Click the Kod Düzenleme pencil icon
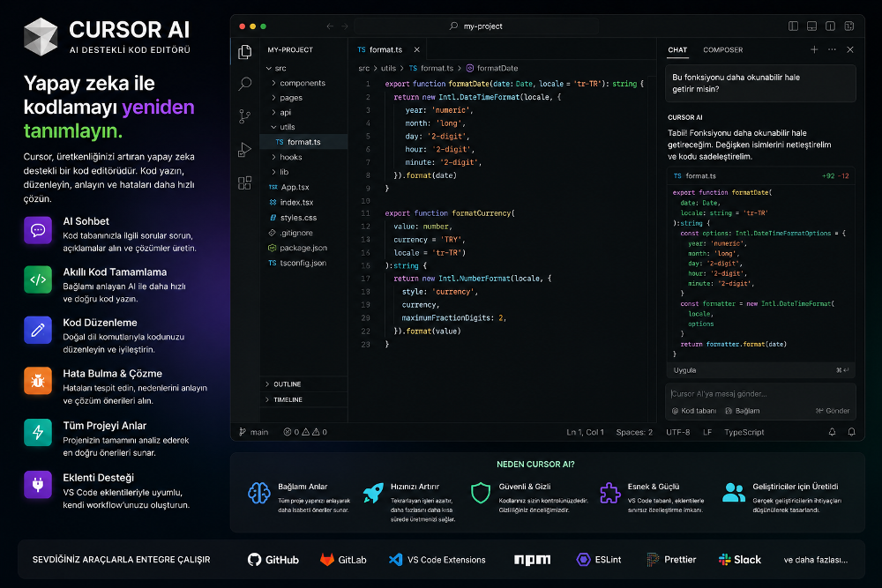 pos(38,330)
